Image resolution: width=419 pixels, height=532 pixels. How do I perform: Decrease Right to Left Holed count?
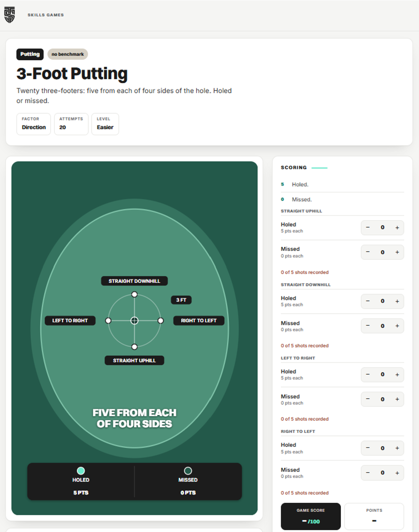pyautogui.click(x=368, y=448)
